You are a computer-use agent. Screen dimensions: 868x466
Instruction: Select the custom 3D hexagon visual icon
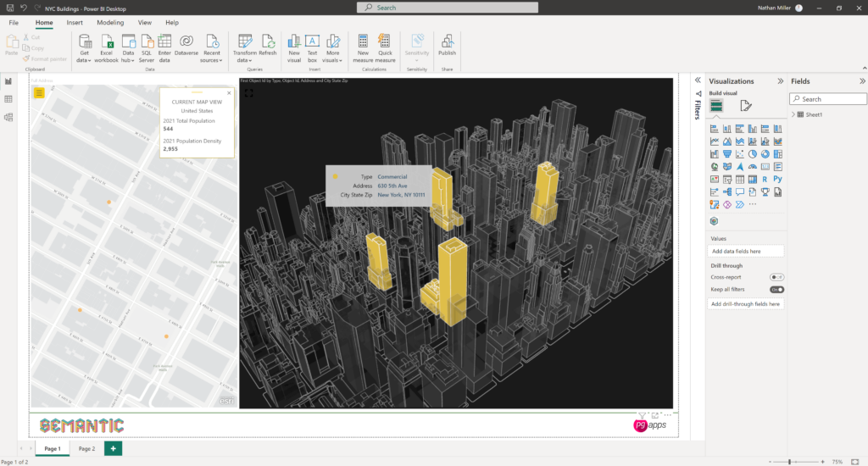(714, 221)
